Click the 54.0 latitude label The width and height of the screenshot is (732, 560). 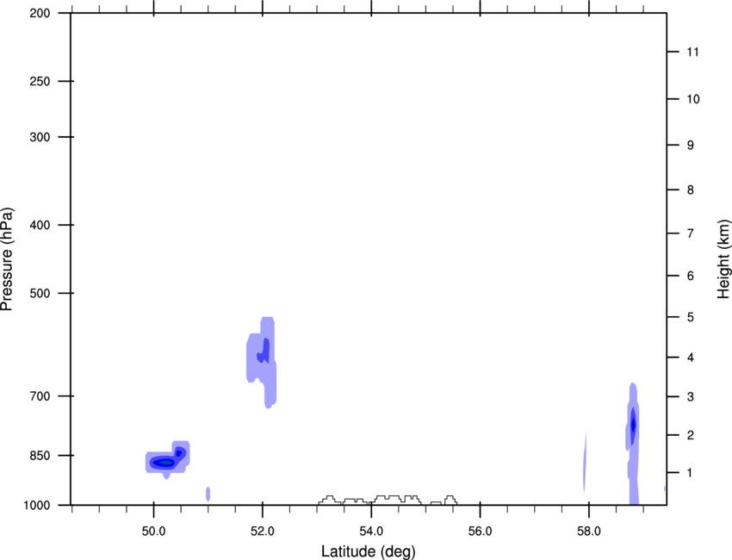(x=371, y=532)
